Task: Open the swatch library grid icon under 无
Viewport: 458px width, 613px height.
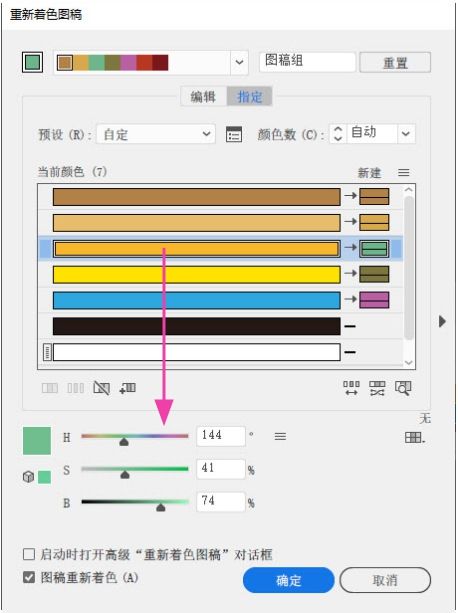Action: (415, 438)
